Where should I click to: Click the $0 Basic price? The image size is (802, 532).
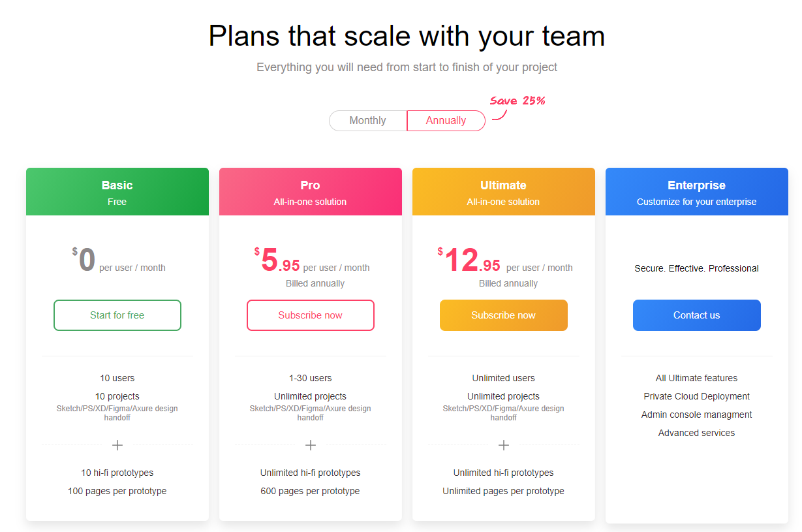[x=87, y=260]
